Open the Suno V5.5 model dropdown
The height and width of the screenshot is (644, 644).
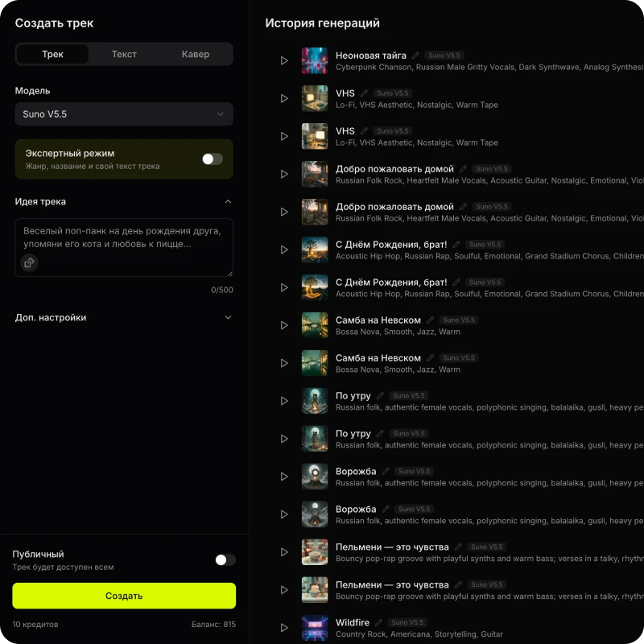point(124,114)
